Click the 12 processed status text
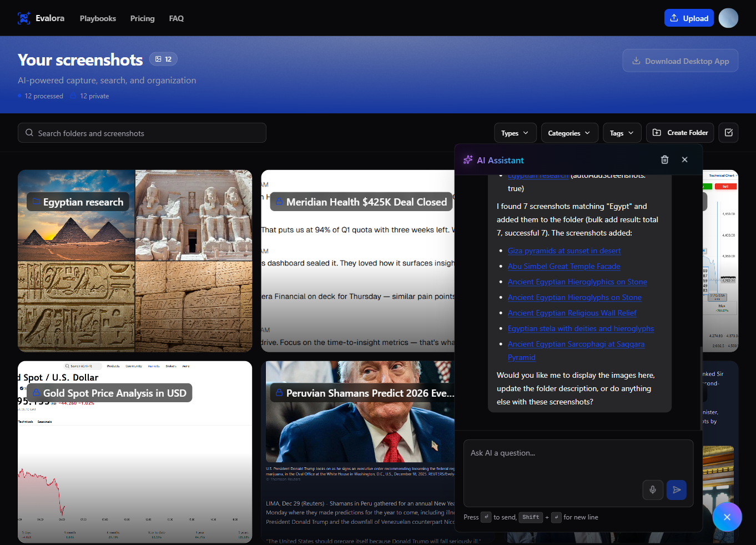The height and width of the screenshot is (545, 756). click(44, 96)
